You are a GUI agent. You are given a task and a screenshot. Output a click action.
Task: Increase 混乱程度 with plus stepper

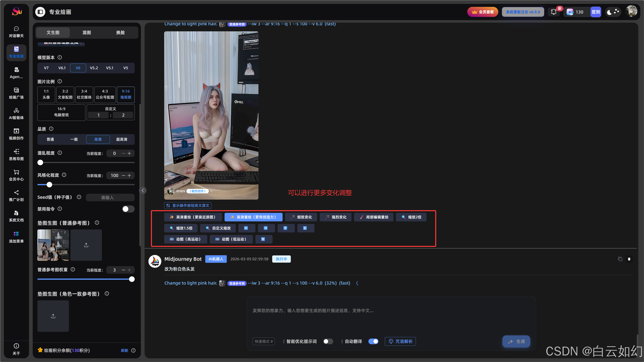coord(129,153)
